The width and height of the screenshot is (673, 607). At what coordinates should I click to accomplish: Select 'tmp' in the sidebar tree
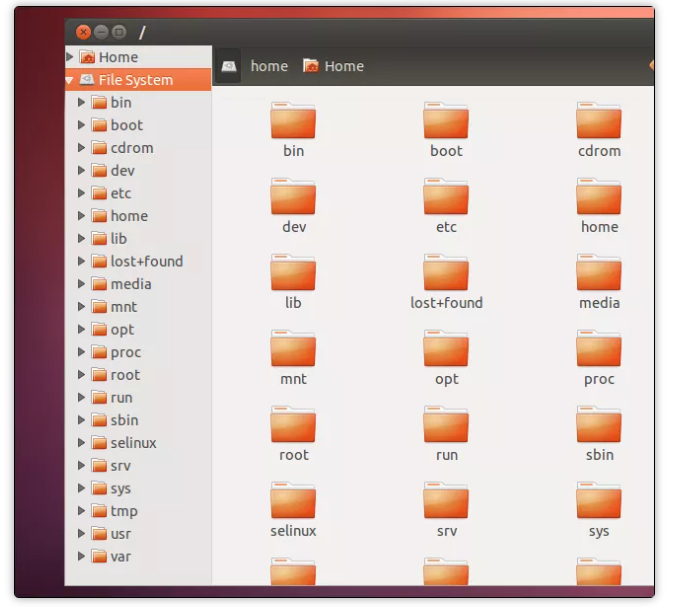(x=124, y=511)
